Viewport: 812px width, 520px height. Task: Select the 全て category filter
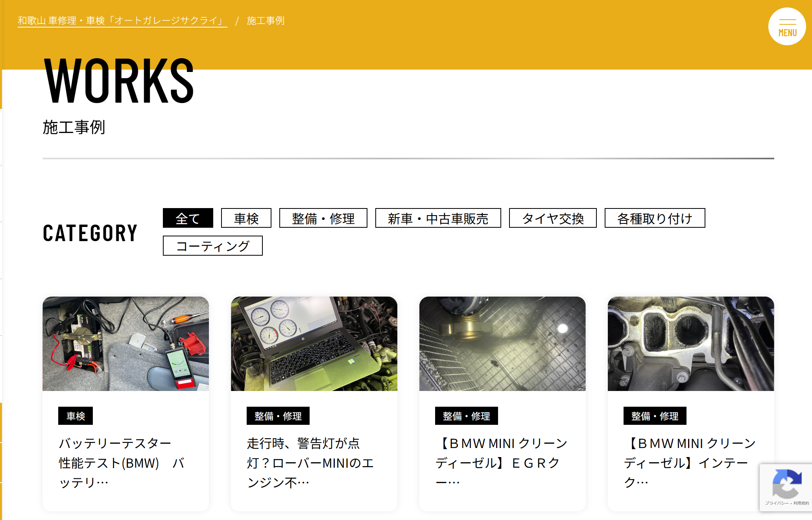(188, 218)
